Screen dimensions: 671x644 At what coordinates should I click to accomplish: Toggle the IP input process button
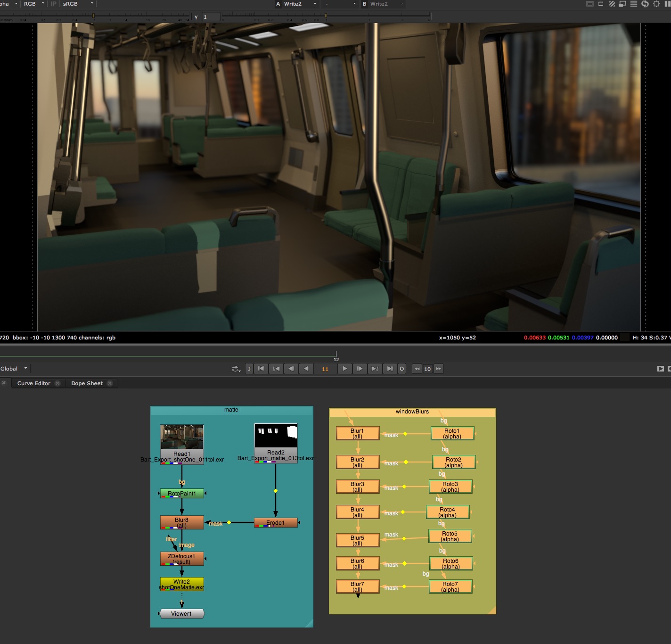53,4
